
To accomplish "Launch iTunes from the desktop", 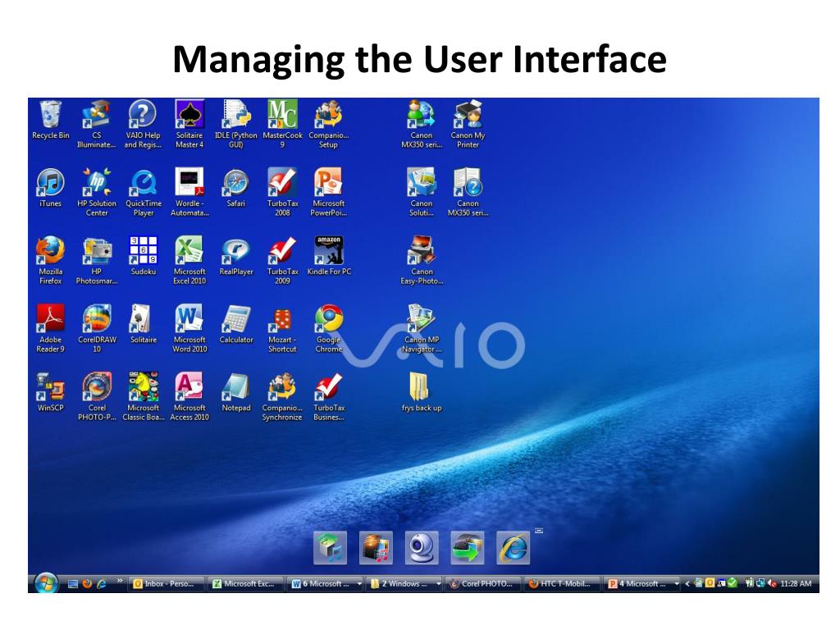I will tap(50, 188).
